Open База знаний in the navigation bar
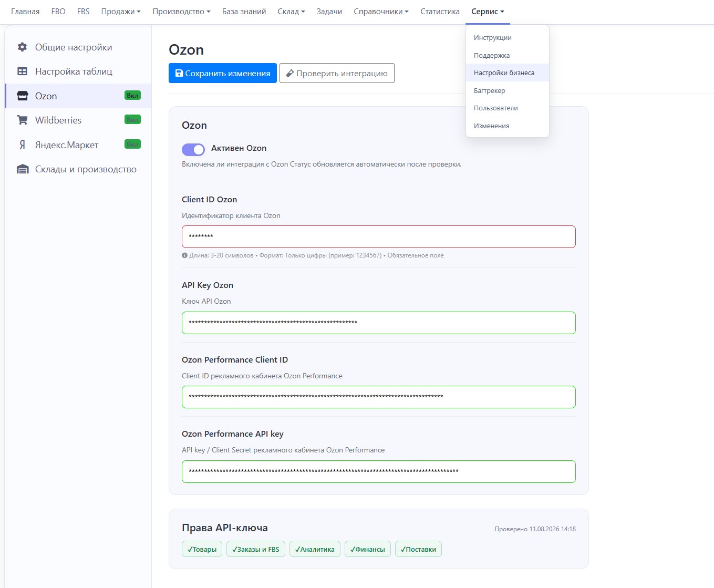Image resolution: width=714 pixels, height=588 pixels. click(x=244, y=12)
